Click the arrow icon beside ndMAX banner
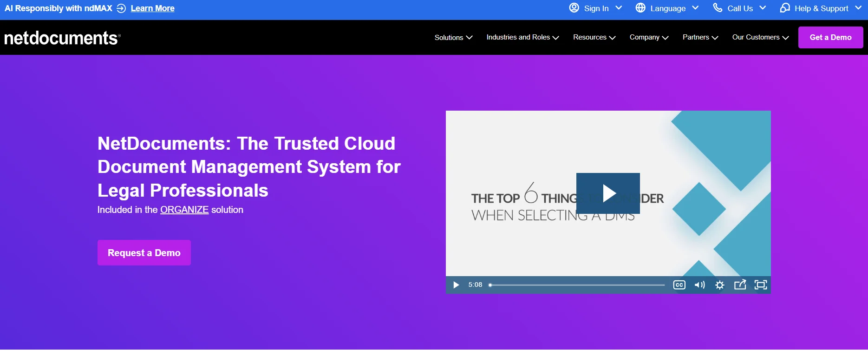Image resolution: width=868 pixels, height=351 pixels. point(121,8)
